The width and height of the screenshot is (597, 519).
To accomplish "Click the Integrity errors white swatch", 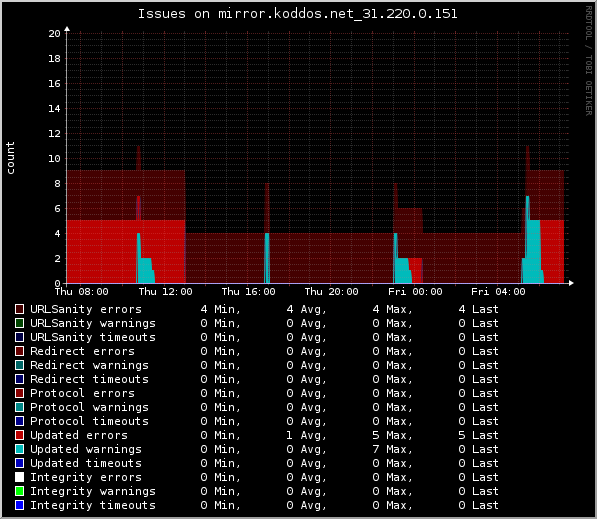I will click(x=19, y=477).
